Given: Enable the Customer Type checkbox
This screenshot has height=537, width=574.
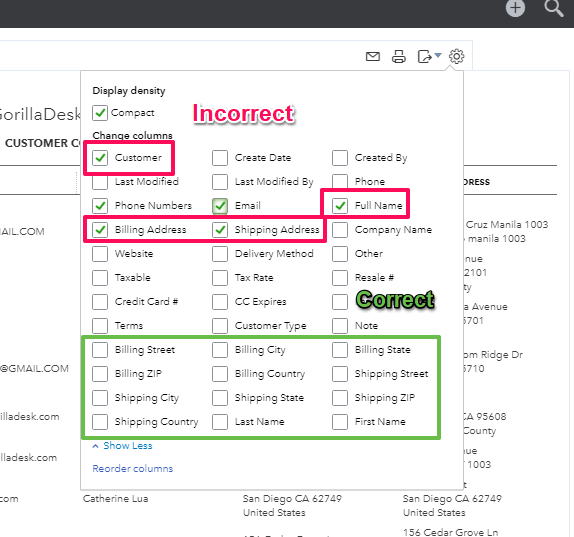Looking at the screenshot, I should tap(220, 326).
